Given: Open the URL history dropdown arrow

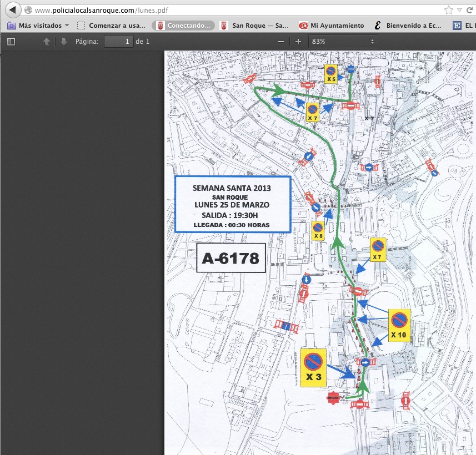Looking at the screenshot, I should coord(459,11).
